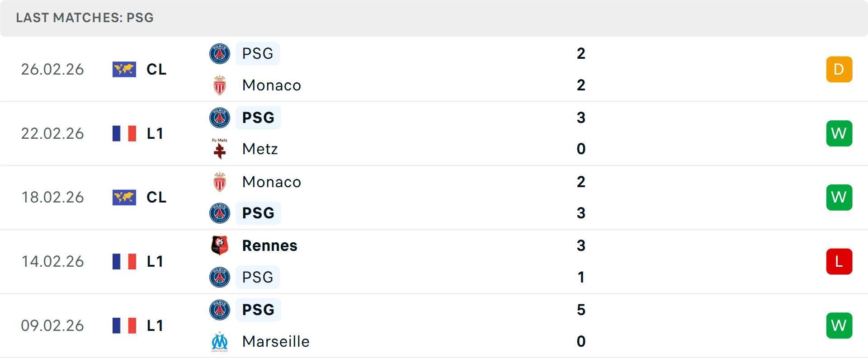Click the Marseille club crest
Screen dimensions: 868x358
coord(220,341)
